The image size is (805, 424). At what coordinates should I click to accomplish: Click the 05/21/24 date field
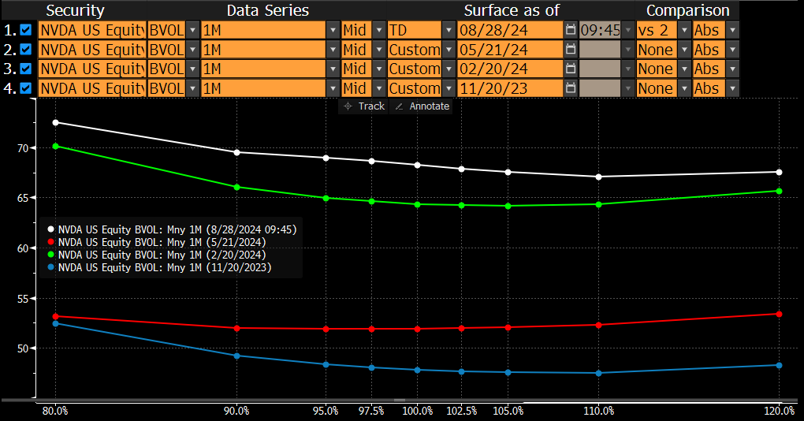[x=510, y=49]
